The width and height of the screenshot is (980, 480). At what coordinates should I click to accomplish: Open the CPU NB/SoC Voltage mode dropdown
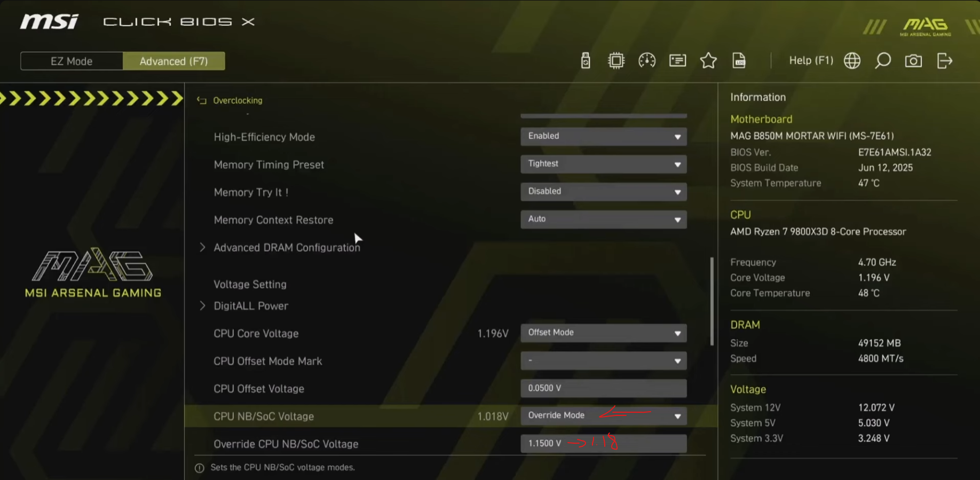click(604, 416)
